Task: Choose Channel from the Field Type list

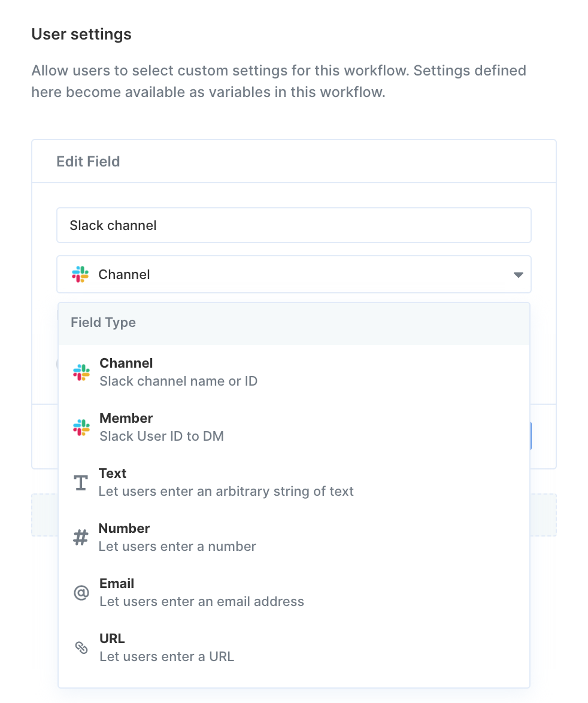Action: click(x=294, y=372)
